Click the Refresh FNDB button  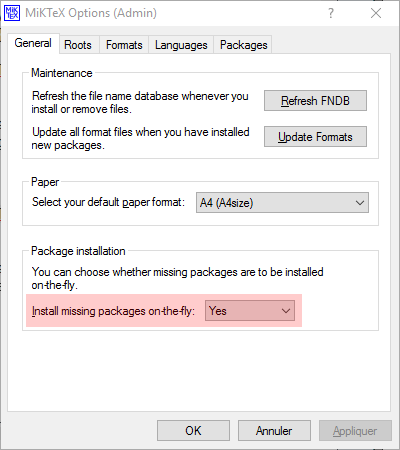pos(315,100)
